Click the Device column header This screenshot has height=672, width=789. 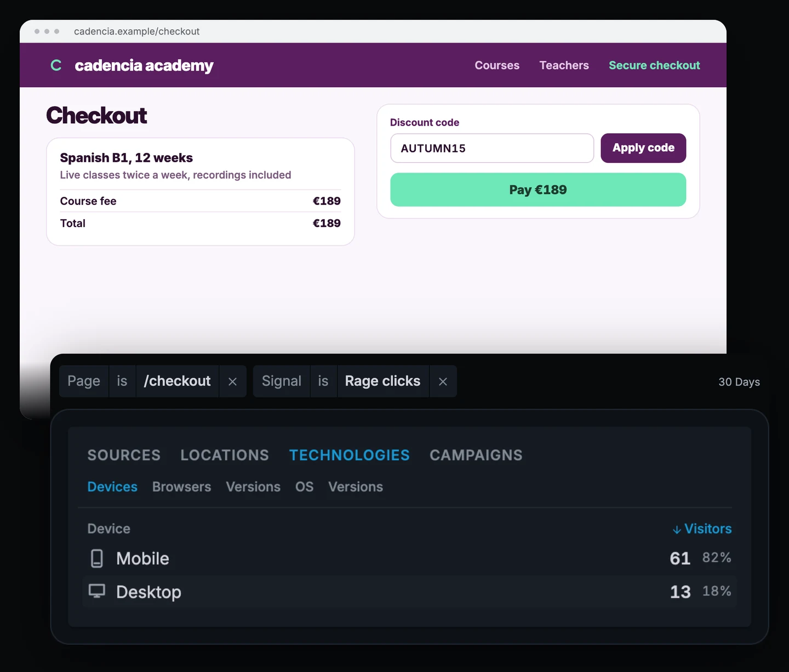[x=109, y=529]
